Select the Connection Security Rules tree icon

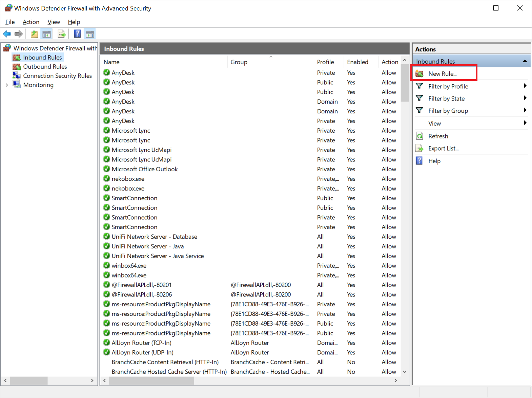click(x=17, y=76)
